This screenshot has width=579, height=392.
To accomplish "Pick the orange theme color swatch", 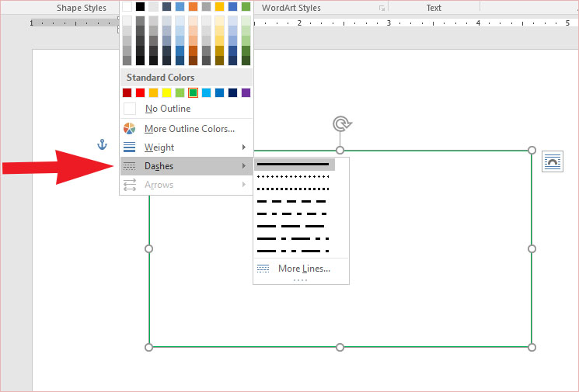I will (x=193, y=6).
